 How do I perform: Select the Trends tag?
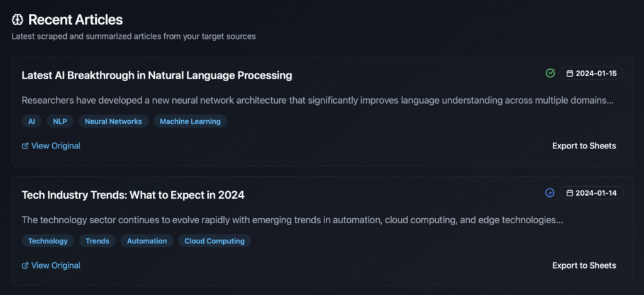97,241
